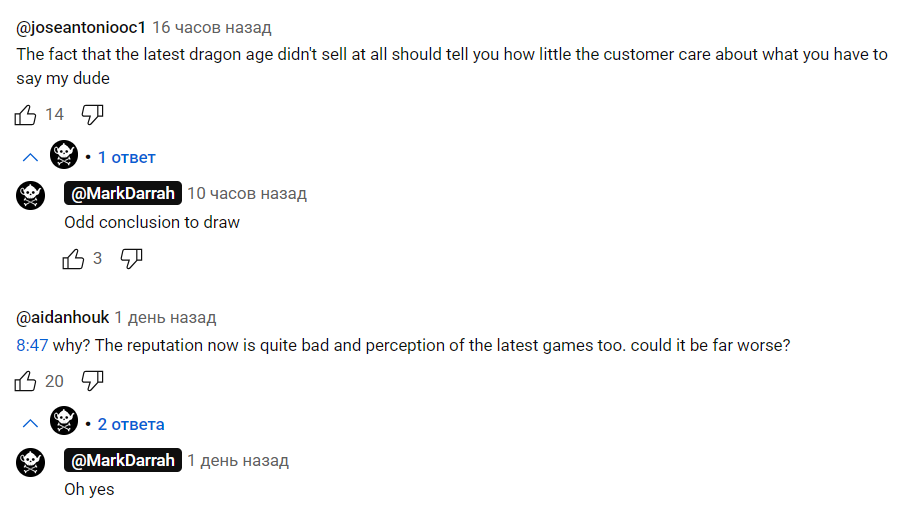Jump to video timestamp 8:47
This screenshot has width=899, height=510.
coord(31,344)
